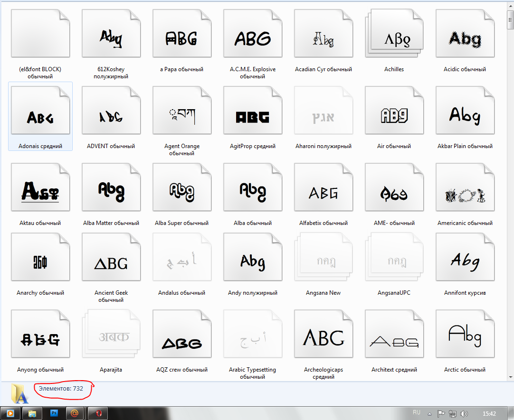Click the 'Элементов: 732' status text
Screen dimensions: 514x420
coord(61,389)
